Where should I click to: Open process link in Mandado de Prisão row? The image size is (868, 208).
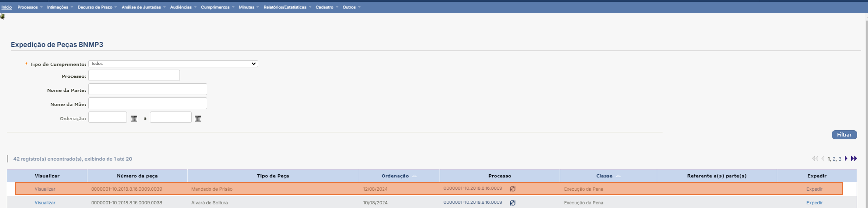click(473, 188)
